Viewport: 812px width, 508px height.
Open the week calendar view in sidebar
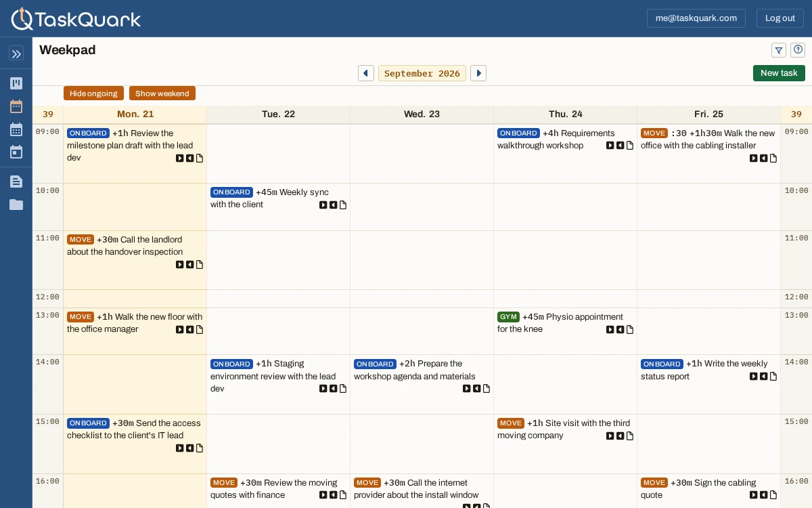[x=16, y=106]
